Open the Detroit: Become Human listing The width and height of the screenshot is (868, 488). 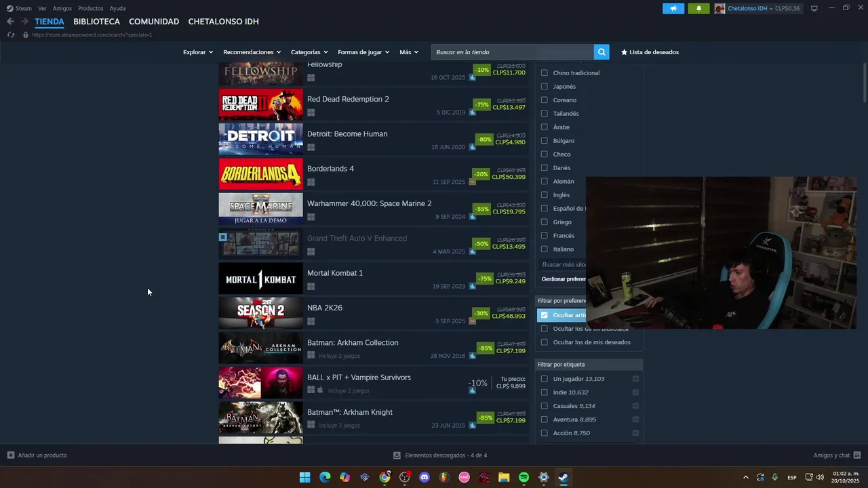click(x=374, y=139)
